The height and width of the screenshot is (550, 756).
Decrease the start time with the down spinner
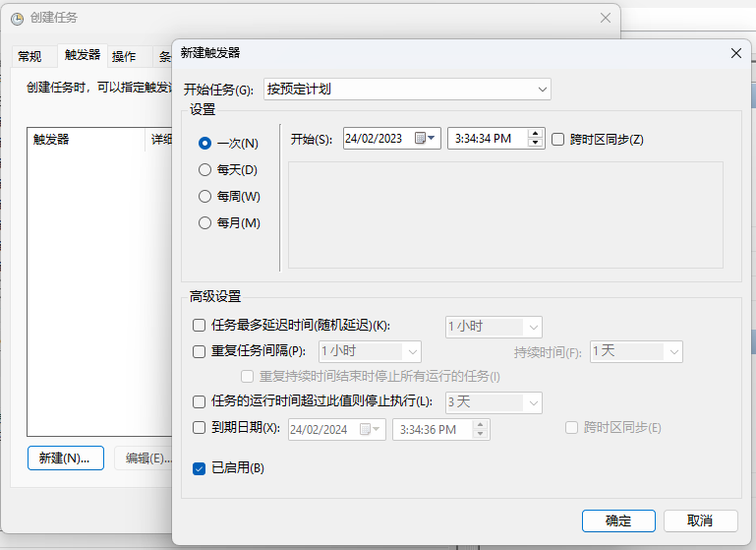[x=535, y=143]
